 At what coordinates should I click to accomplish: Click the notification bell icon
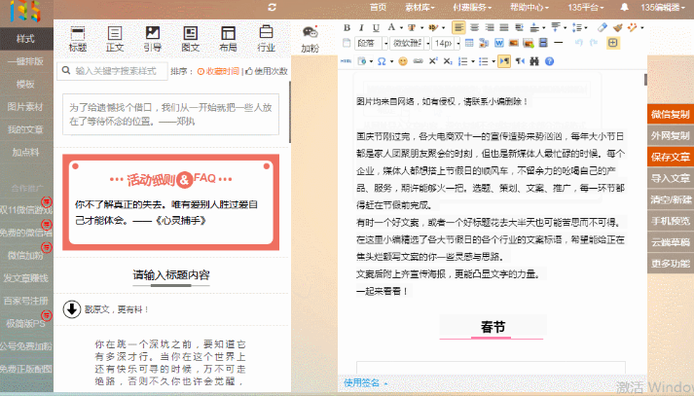pos(624,7)
